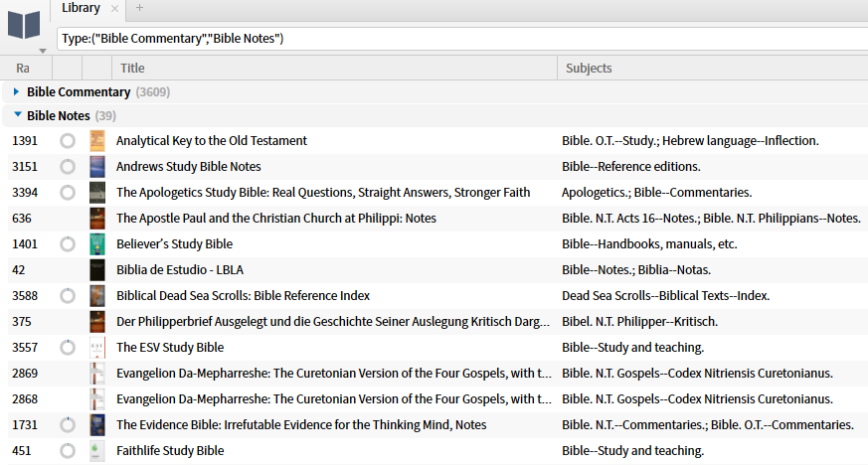Image resolution: width=868 pixels, height=465 pixels.
Task: Open dropdown arrow below the book icon
Action: tap(42, 50)
